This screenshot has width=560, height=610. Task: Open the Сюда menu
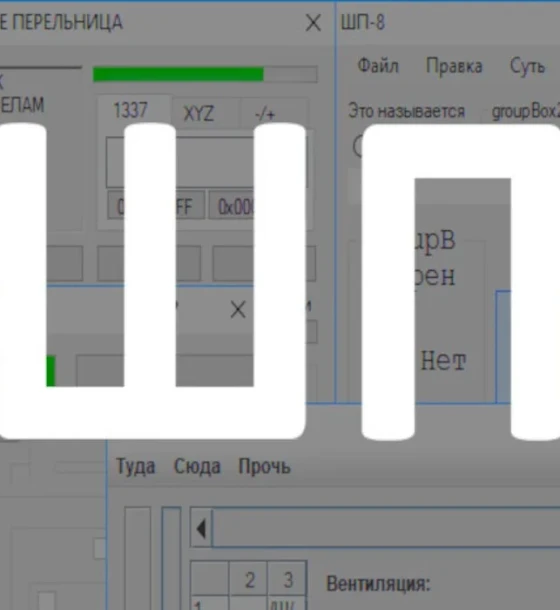point(197,466)
